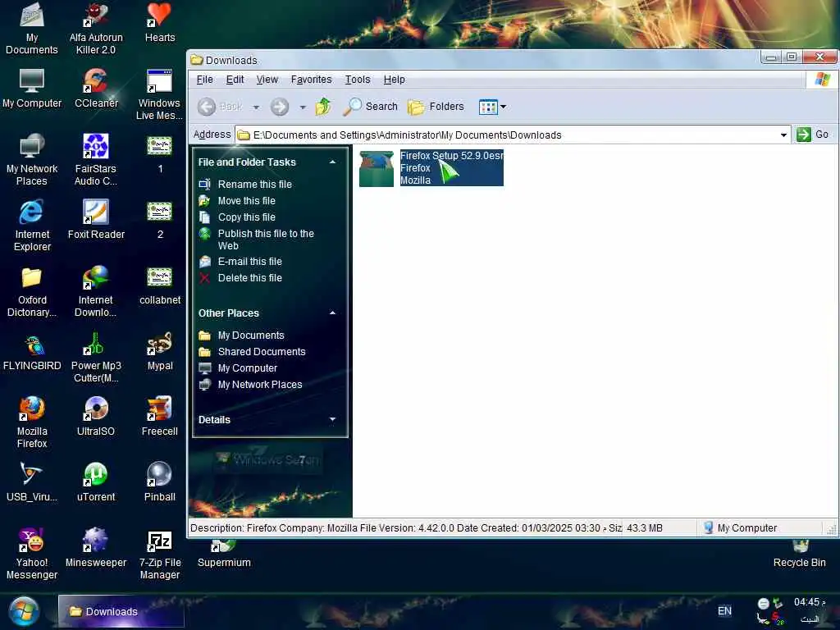840x630 pixels.
Task: Open the FLYINGBIRD desktop icon
Action: (x=32, y=352)
